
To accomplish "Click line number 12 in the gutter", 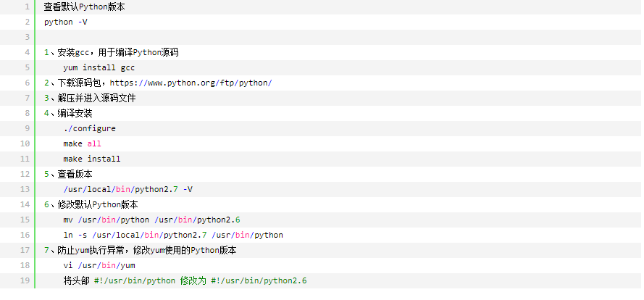I will click(25, 174).
